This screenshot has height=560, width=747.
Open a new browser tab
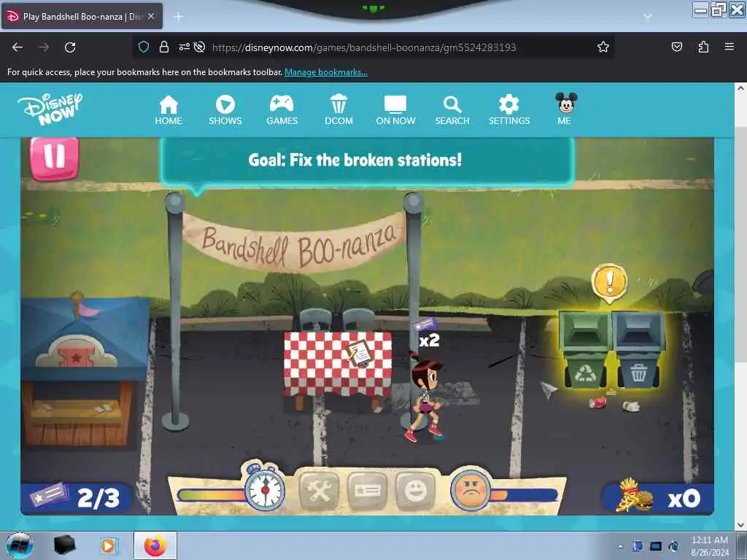pos(179,17)
